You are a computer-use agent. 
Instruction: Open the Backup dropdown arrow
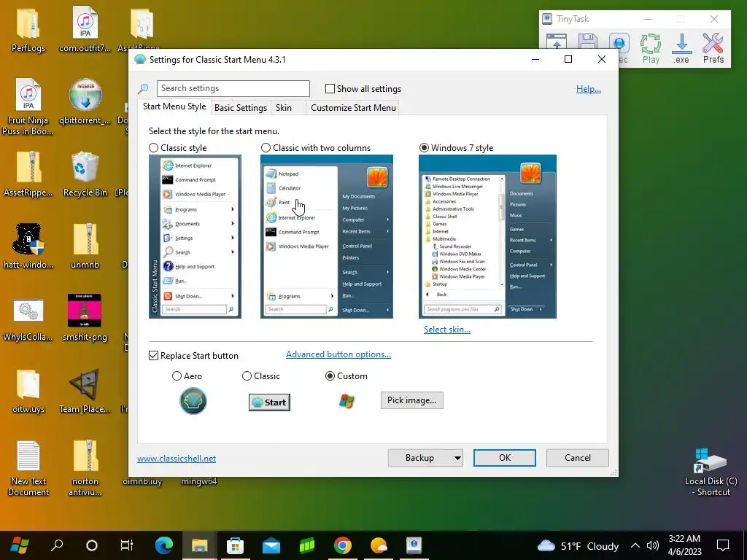click(457, 458)
